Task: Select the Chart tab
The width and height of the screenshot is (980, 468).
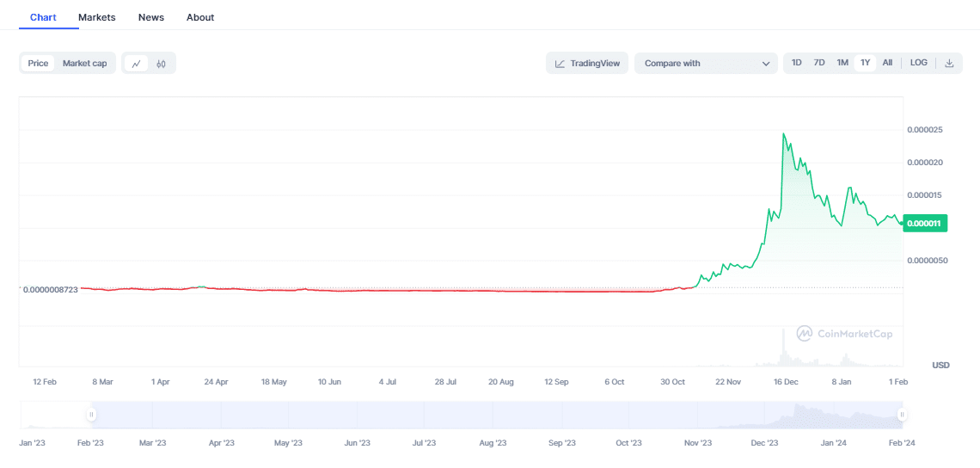Action: point(43,17)
